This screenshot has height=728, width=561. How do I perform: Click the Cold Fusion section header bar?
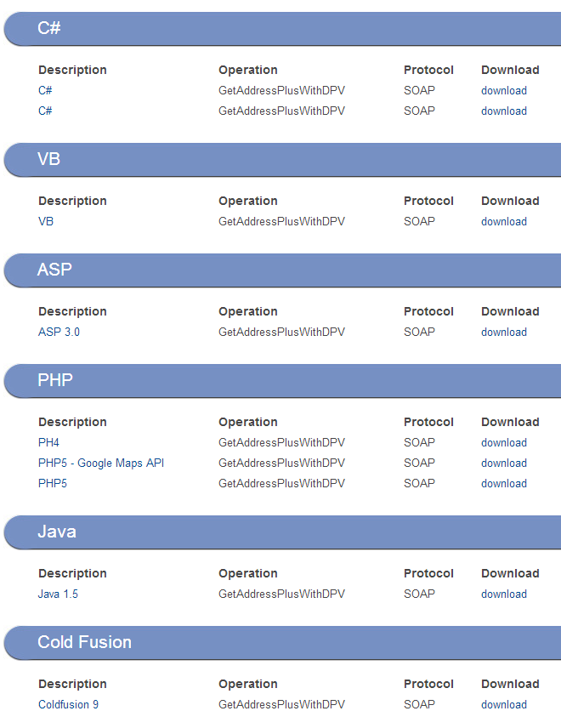(282, 643)
